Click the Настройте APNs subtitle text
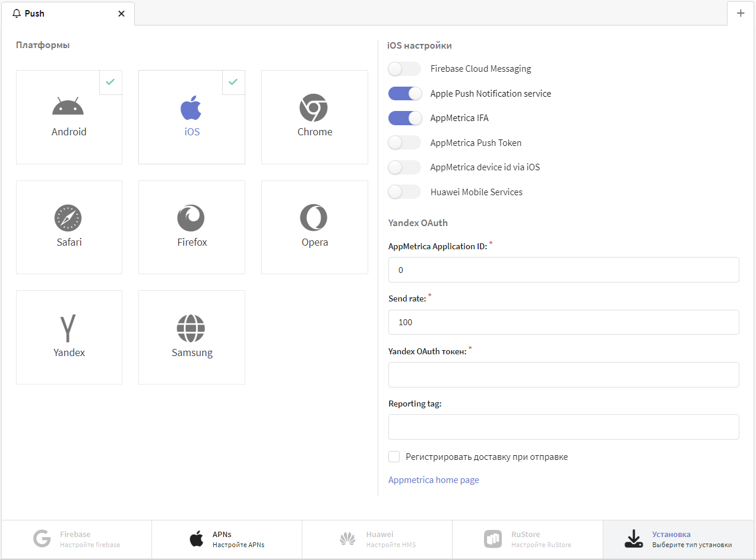 (238, 545)
